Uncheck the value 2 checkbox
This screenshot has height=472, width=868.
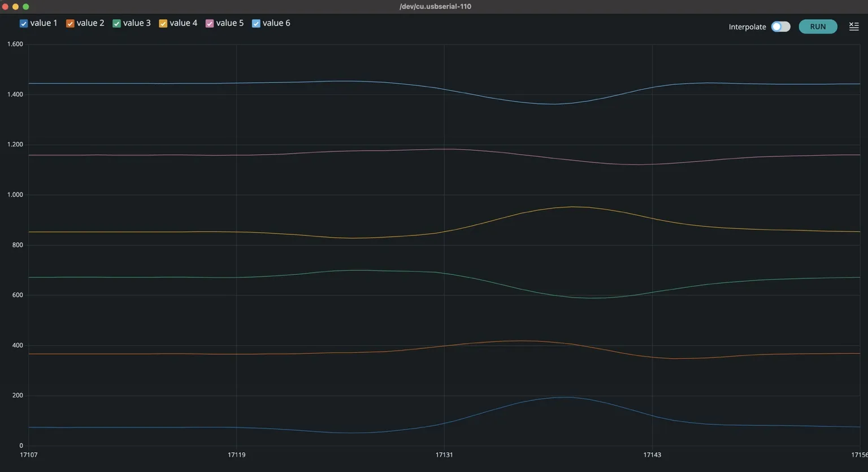[x=70, y=24]
